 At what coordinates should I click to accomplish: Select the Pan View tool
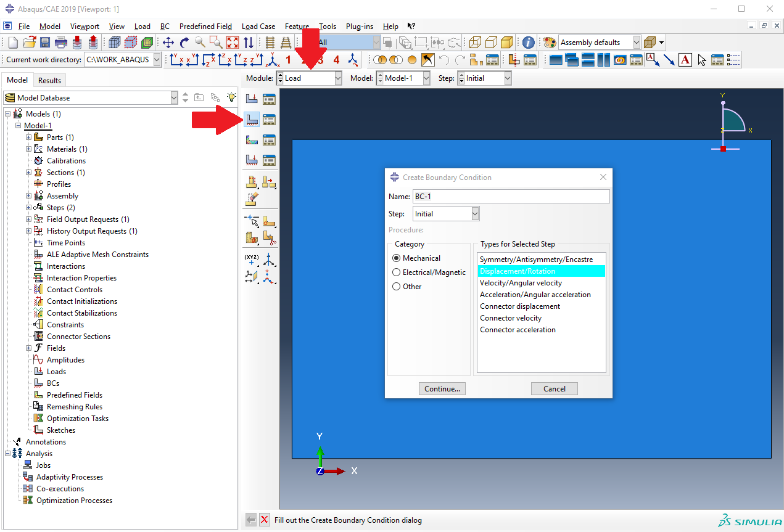168,43
